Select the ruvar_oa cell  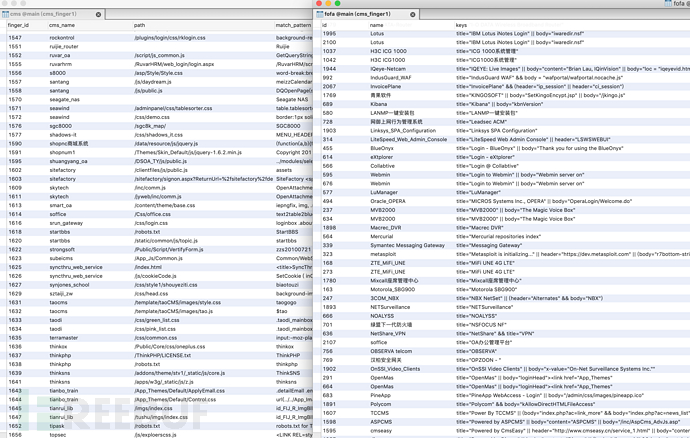(60, 55)
